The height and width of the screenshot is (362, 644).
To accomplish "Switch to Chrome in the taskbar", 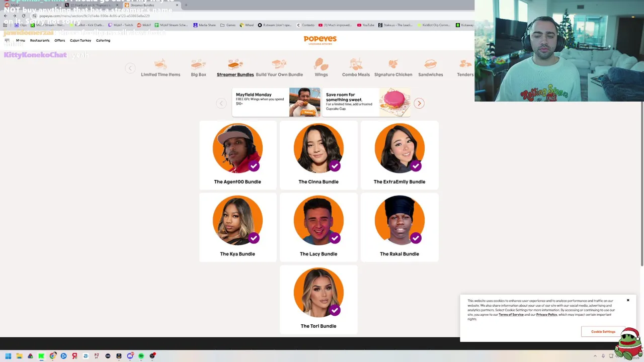I will [52, 356].
